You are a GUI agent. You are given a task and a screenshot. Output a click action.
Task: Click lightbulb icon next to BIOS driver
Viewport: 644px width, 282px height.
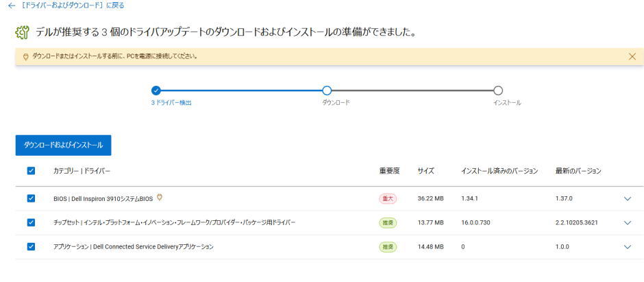160,198
